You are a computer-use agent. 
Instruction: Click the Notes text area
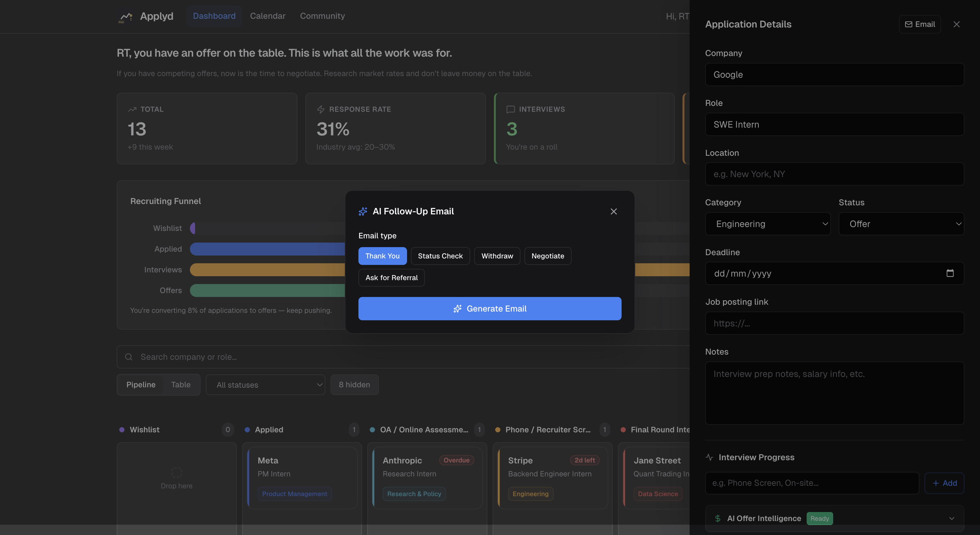click(834, 393)
